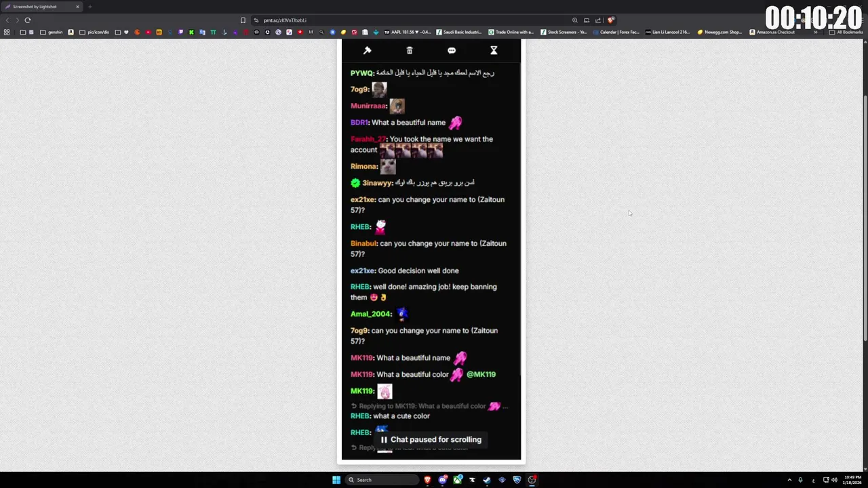The width and height of the screenshot is (868, 488).
Task: Click the pink hand emote in BDR1's message
Action: click(455, 123)
